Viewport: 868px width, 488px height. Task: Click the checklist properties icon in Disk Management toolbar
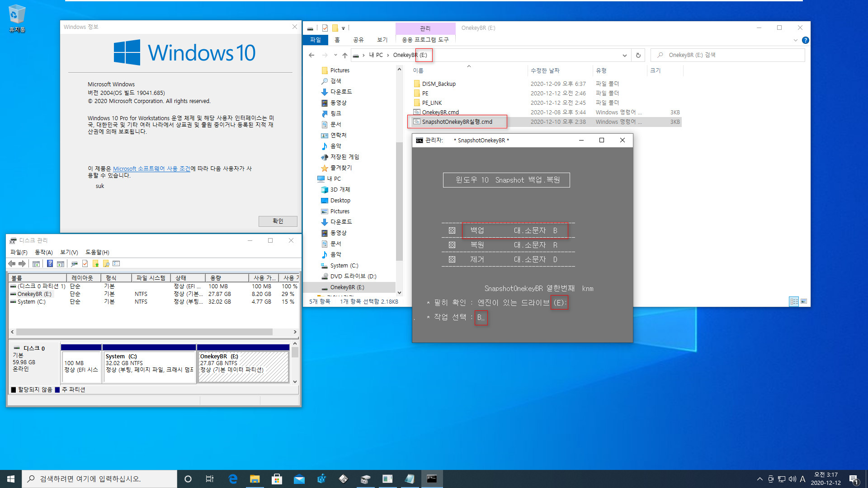[116, 264]
